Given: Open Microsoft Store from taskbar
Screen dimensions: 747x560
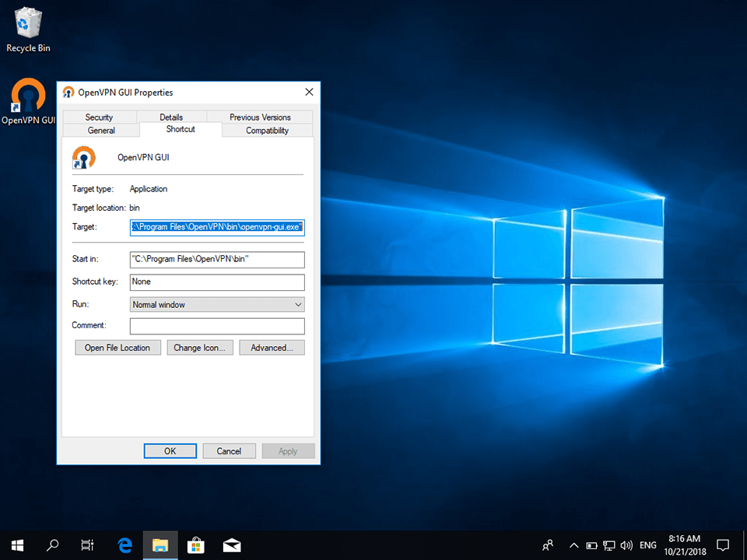Looking at the screenshot, I should coord(196,545).
